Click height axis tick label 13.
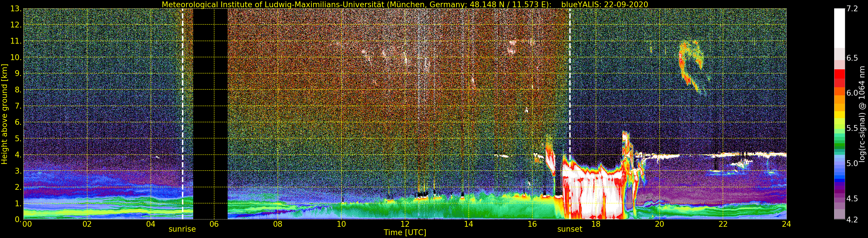The height and width of the screenshot is (238, 868). 16,9
